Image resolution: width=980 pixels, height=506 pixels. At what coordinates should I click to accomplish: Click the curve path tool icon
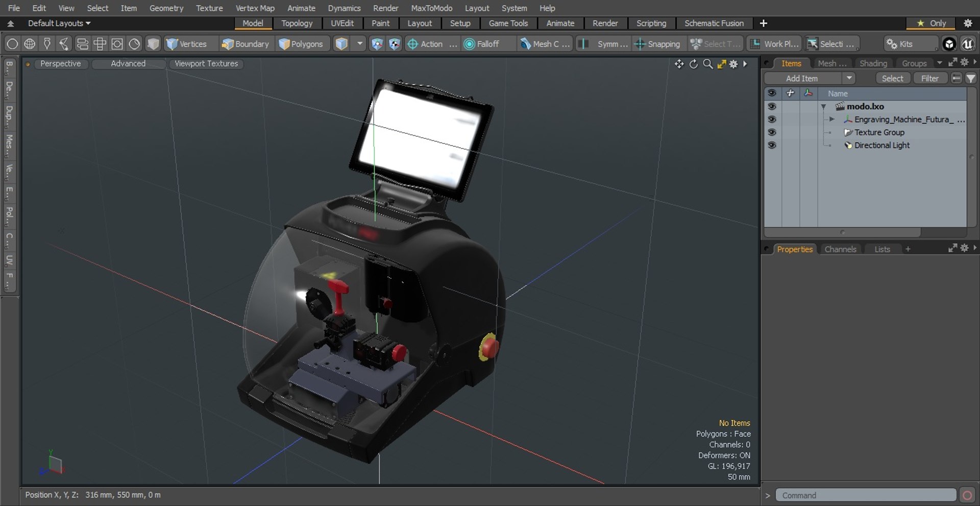click(64, 44)
